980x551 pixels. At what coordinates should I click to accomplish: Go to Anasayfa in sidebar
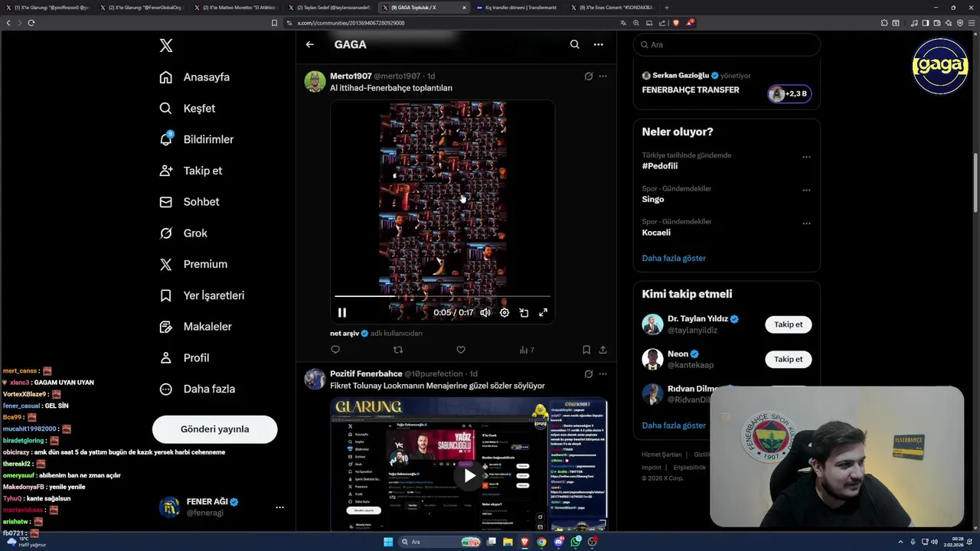click(195, 77)
